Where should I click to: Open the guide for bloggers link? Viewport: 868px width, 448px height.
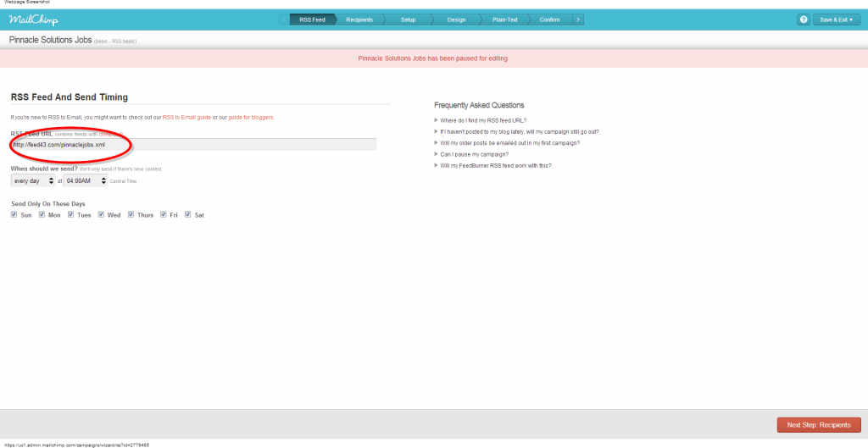coord(251,117)
